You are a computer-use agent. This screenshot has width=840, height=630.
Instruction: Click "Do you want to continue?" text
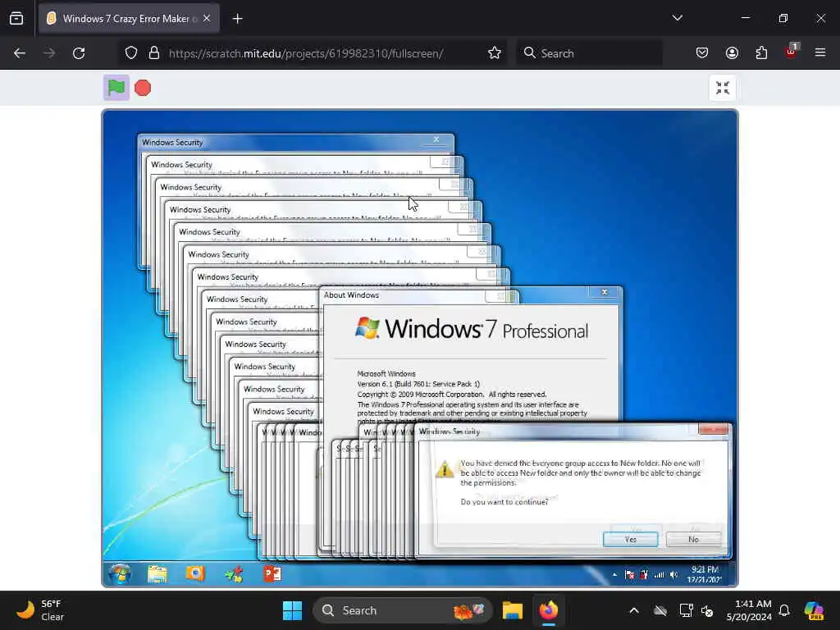pos(504,502)
